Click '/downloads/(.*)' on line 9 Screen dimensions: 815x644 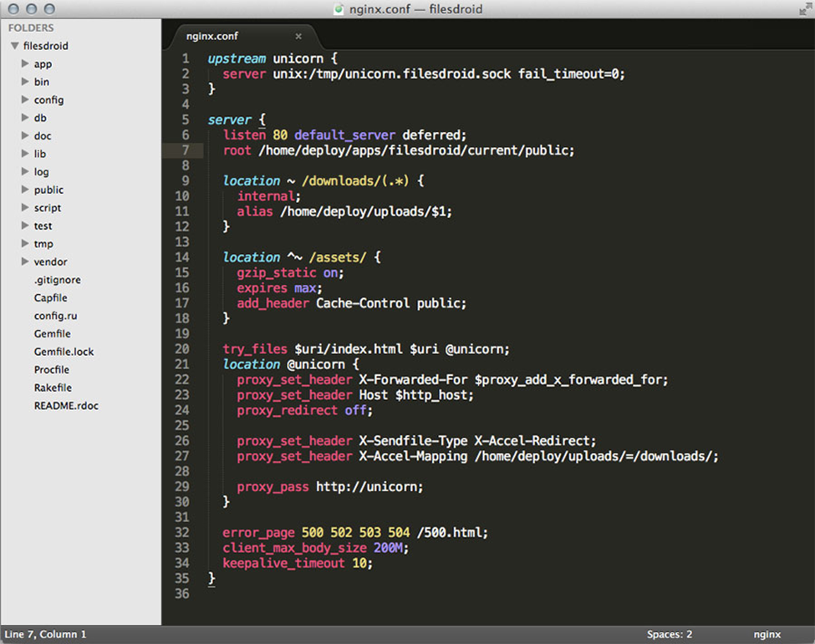click(x=355, y=180)
